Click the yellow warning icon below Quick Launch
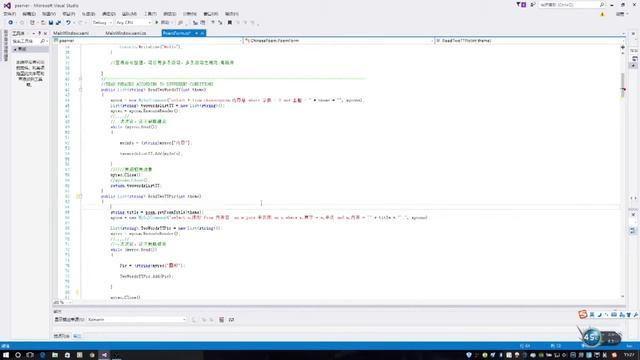This screenshot has height=360, width=640. 602,14
